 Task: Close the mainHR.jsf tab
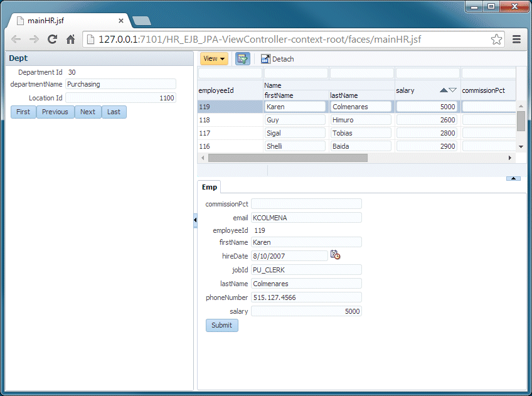pyautogui.click(x=121, y=21)
